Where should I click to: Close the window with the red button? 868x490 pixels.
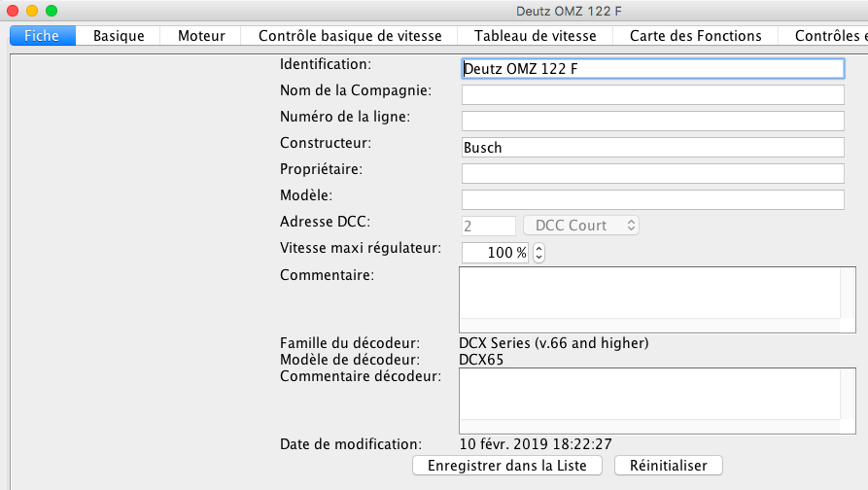coord(13,11)
